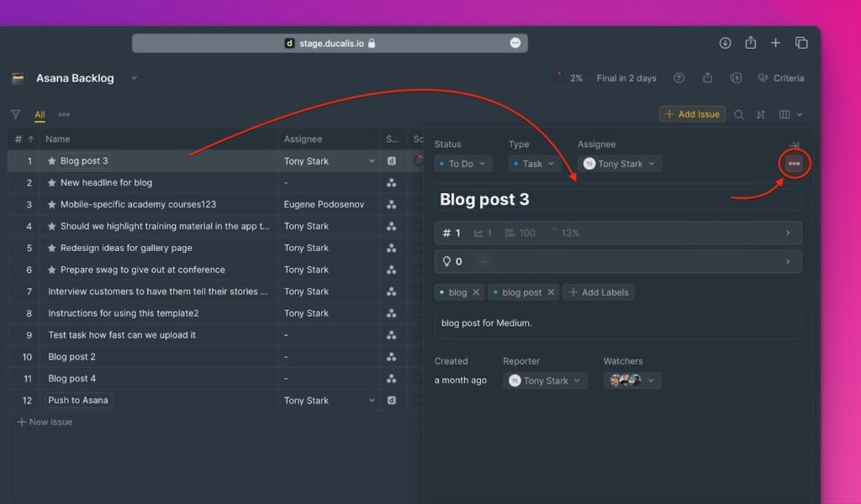The image size is (861, 504).
Task: Click the stage.ducalis.io address bar
Action: (330, 43)
